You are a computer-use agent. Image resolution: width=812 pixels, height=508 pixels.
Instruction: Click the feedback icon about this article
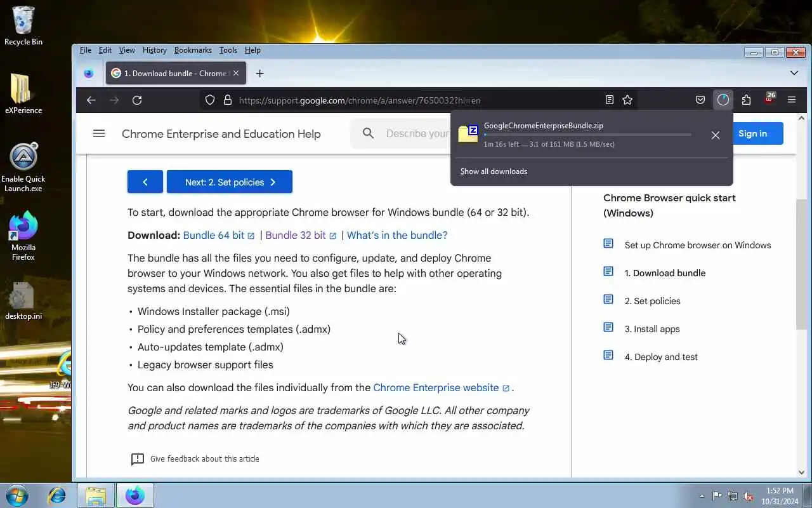click(x=137, y=459)
